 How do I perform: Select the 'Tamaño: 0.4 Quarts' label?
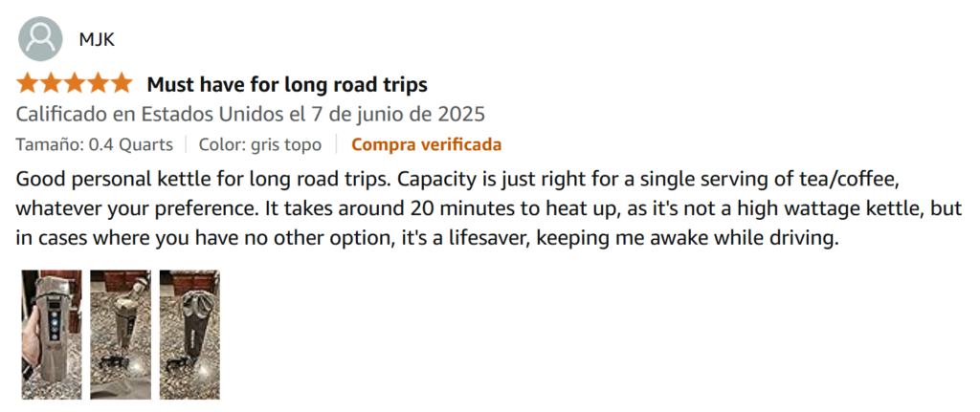tap(95, 145)
